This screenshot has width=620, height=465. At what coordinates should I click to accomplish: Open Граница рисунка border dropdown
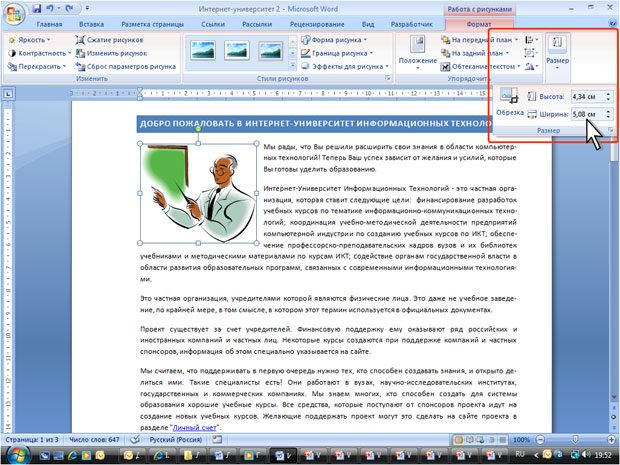click(x=337, y=53)
